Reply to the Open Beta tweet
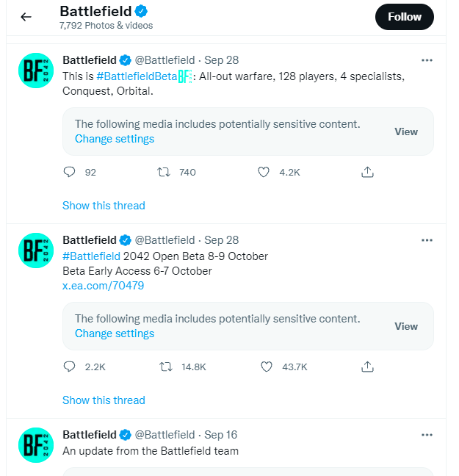The width and height of the screenshot is (459, 476). click(70, 367)
